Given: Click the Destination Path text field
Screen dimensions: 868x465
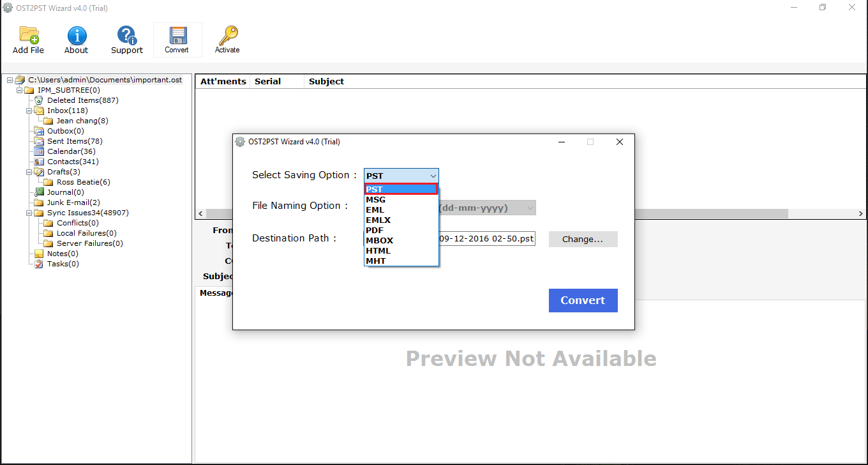Looking at the screenshot, I should click(x=486, y=239).
